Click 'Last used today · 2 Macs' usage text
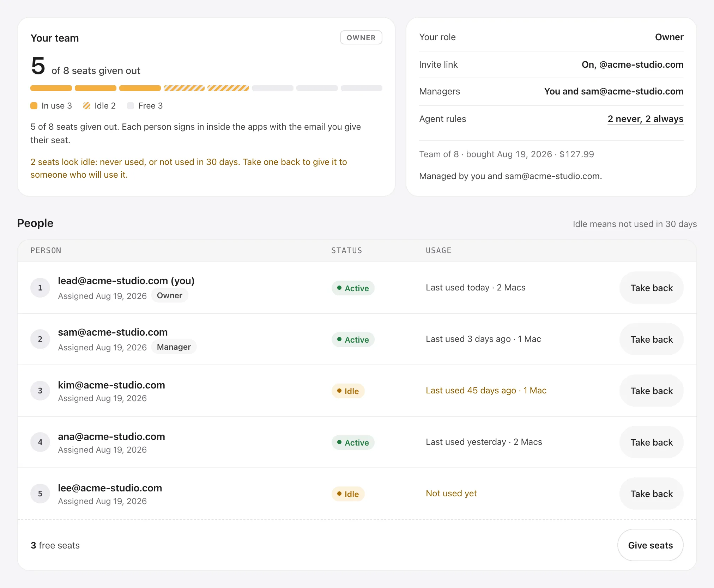714x588 pixels. pyautogui.click(x=476, y=287)
